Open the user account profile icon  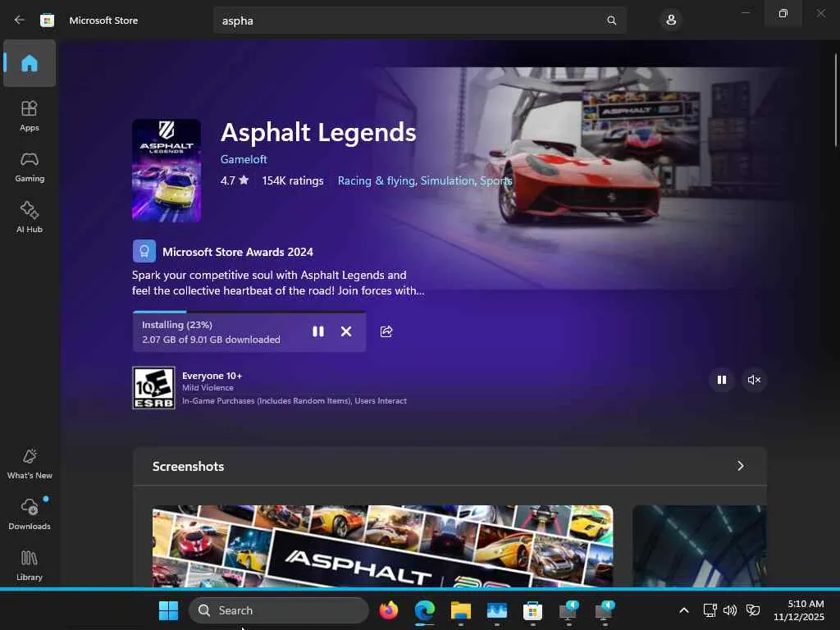point(671,21)
